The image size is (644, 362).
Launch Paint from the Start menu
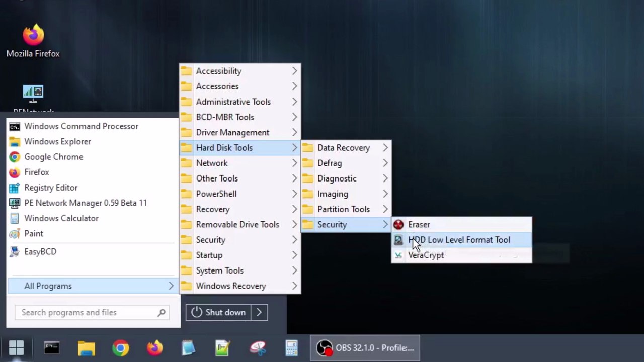click(x=93, y=234)
